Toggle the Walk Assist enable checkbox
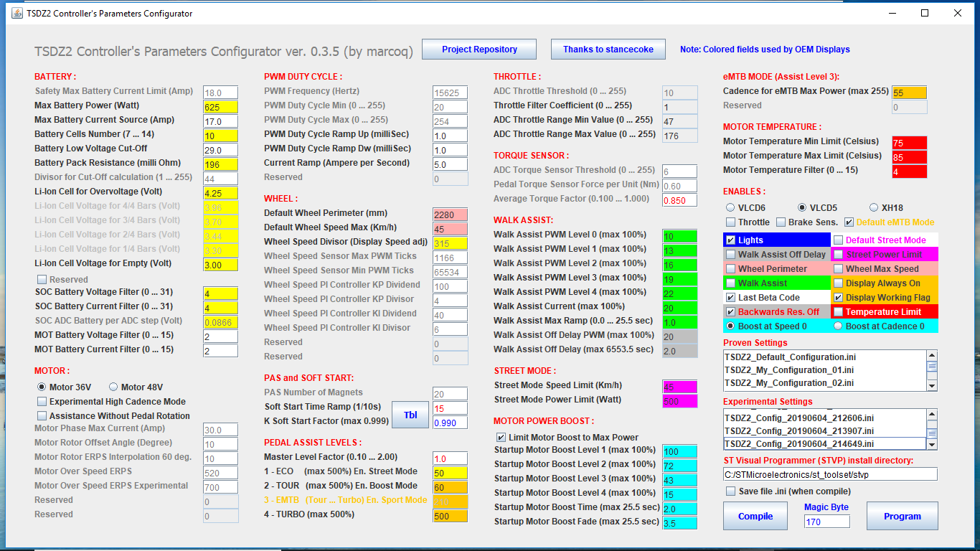980x551 pixels. [730, 283]
